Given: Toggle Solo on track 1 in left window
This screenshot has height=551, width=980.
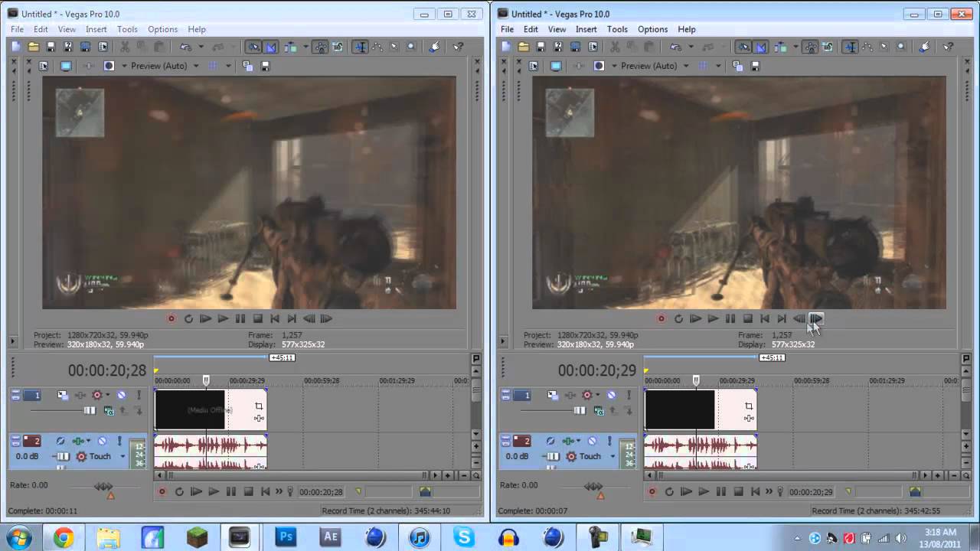Looking at the screenshot, I should pyautogui.click(x=139, y=395).
